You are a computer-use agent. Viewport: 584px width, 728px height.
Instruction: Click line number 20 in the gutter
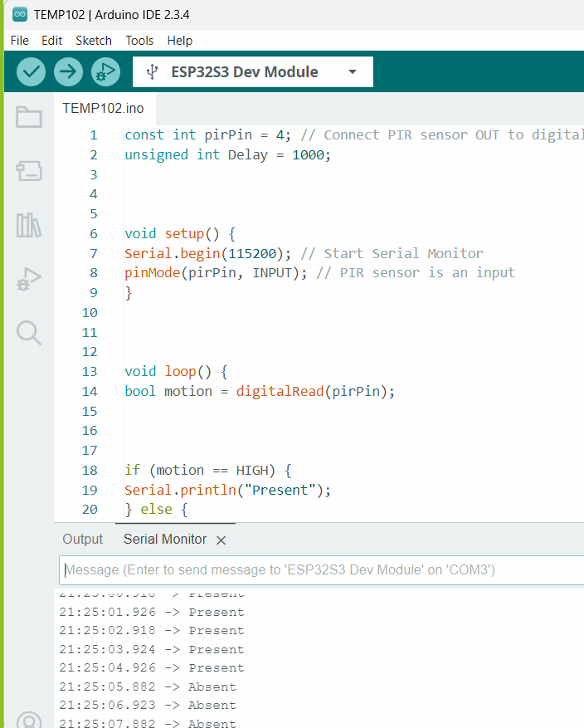coord(90,510)
